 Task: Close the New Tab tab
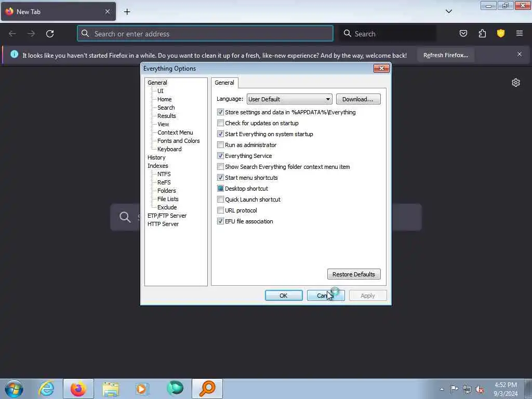click(x=107, y=11)
